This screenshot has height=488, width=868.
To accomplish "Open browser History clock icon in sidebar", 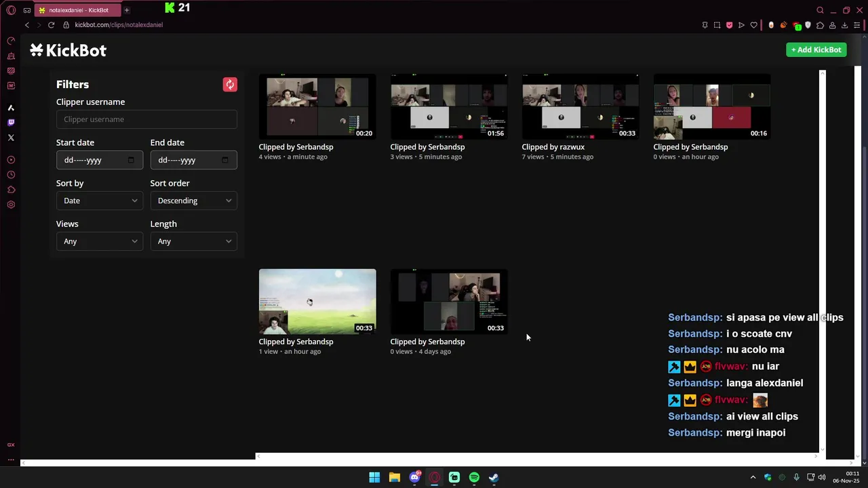I will point(11,175).
